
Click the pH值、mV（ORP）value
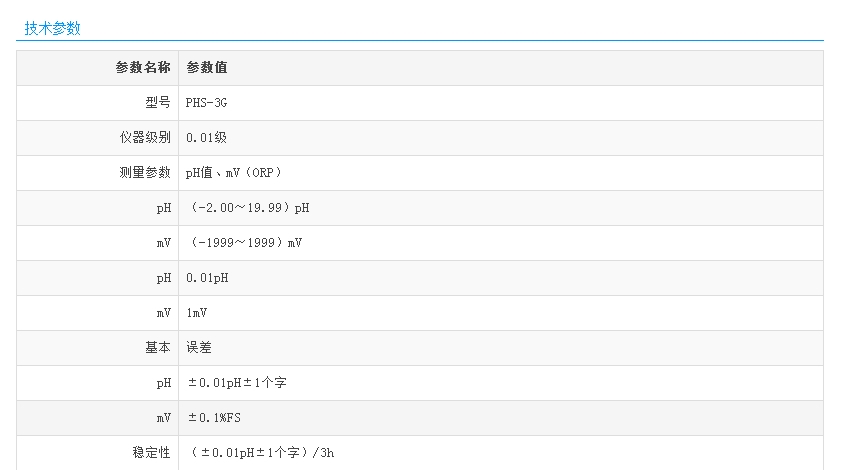coord(235,173)
